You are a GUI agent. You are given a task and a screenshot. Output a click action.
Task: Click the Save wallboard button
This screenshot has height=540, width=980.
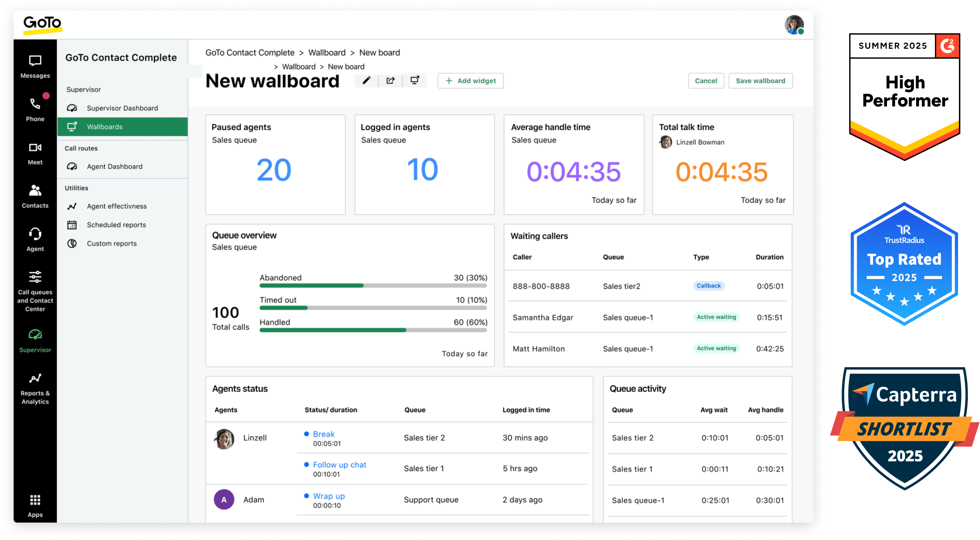760,81
